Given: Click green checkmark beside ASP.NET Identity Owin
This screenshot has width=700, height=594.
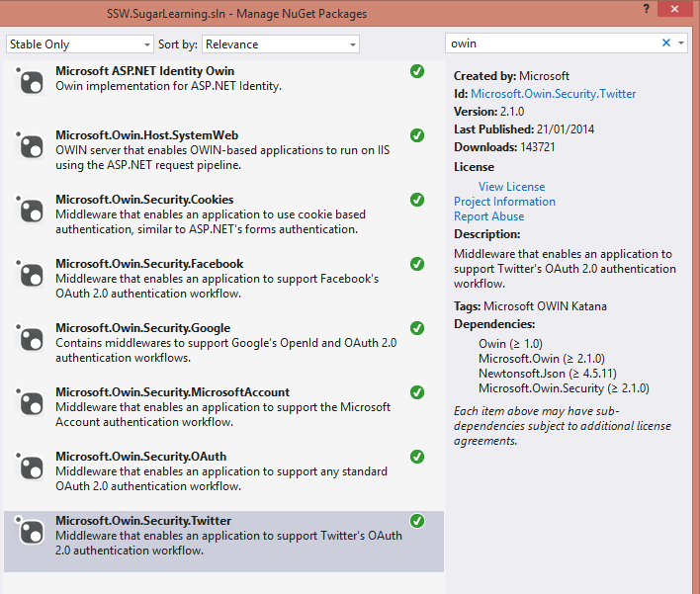Looking at the screenshot, I should click(x=417, y=71).
